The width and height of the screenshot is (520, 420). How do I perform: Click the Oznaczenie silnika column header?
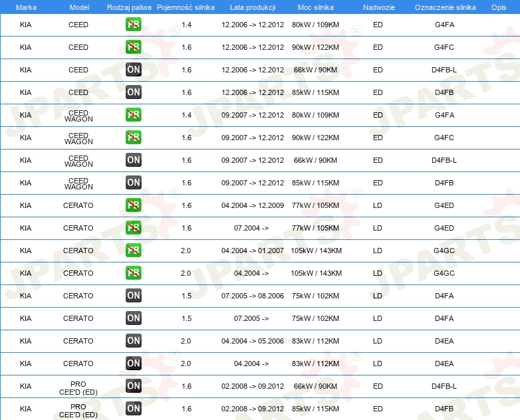(x=445, y=7)
